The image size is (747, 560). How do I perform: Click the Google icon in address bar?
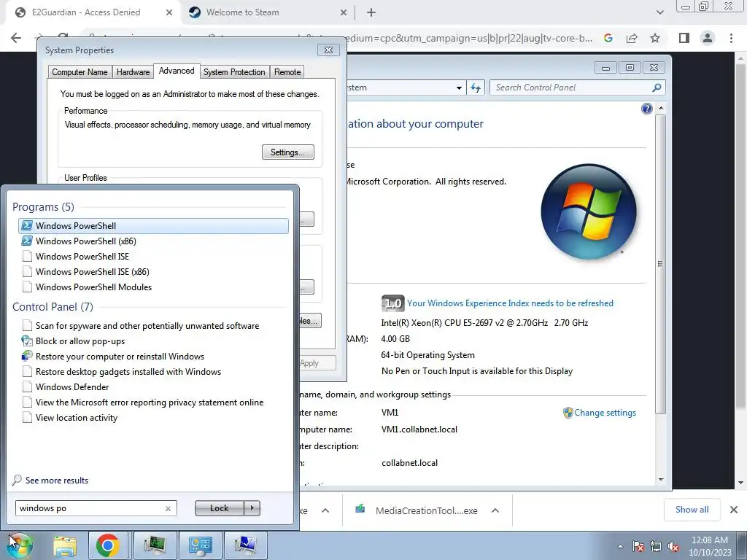(608, 38)
